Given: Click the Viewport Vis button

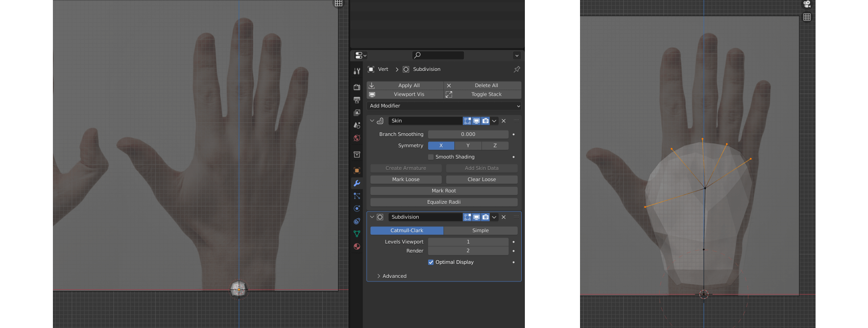Looking at the screenshot, I should point(405,94).
